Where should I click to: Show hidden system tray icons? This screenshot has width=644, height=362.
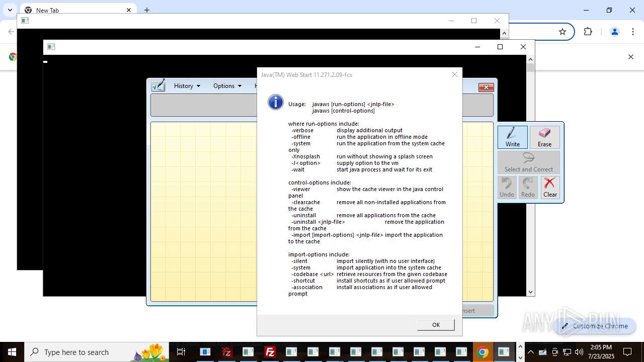[530, 352]
